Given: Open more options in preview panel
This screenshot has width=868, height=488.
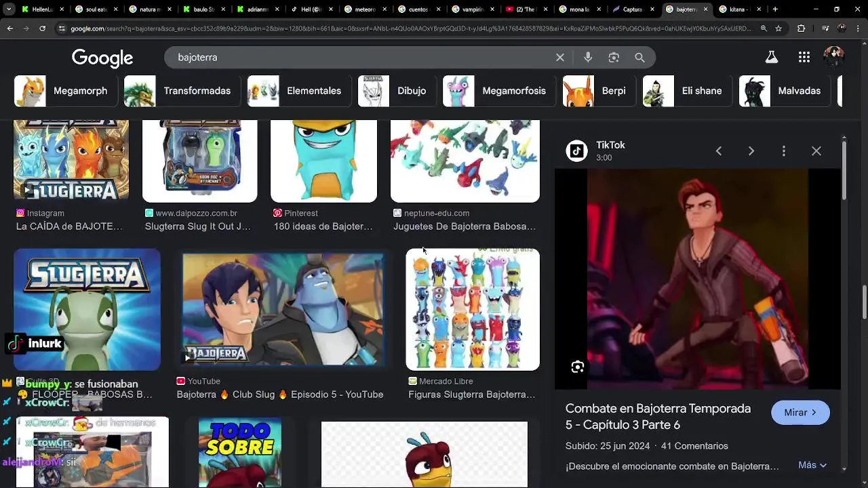Looking at the screenshot, I should [784, 151].
